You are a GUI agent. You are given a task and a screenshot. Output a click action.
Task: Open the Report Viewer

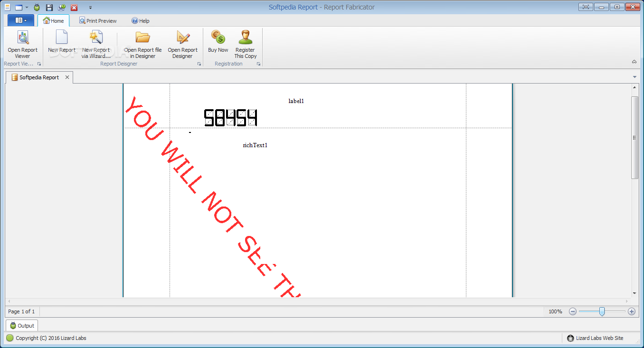(x=22, y=44)
